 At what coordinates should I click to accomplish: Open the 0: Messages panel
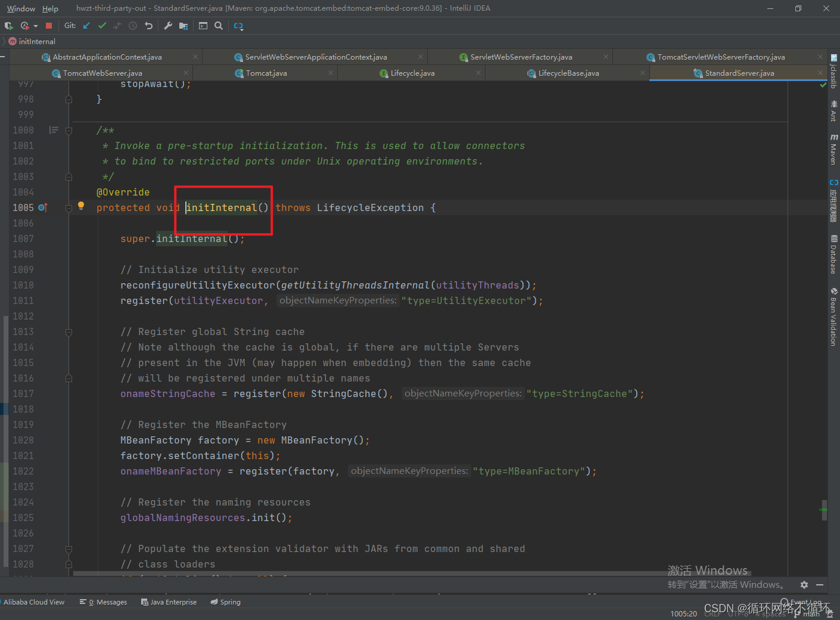107,602
